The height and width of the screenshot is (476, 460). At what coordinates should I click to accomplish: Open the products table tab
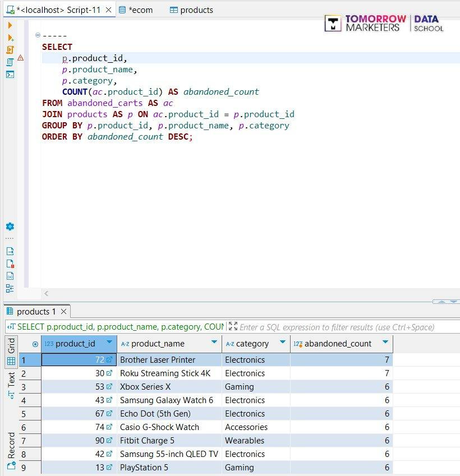coord(191,10)
